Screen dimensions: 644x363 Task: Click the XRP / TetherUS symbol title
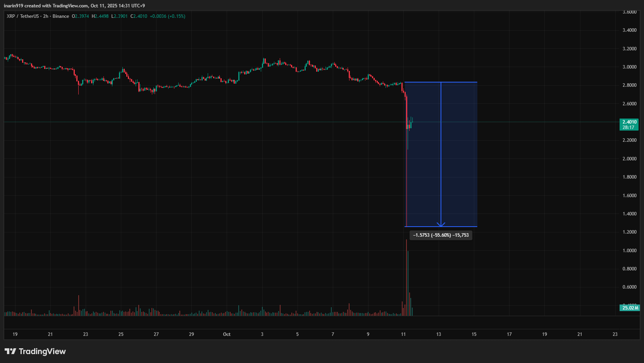coord(23,16)
